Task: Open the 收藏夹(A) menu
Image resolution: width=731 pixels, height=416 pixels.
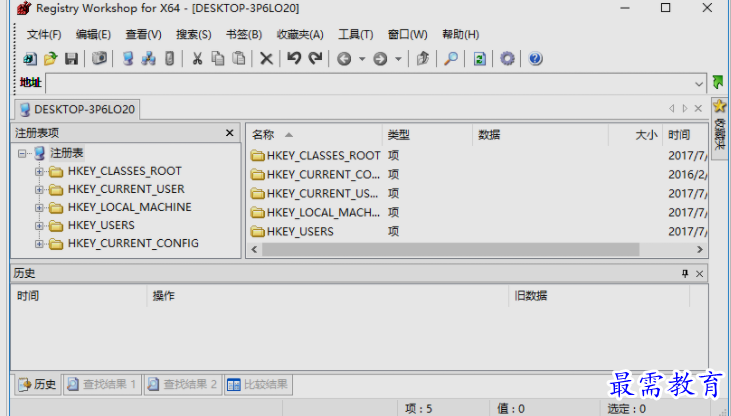Action: tap(300, 35)
